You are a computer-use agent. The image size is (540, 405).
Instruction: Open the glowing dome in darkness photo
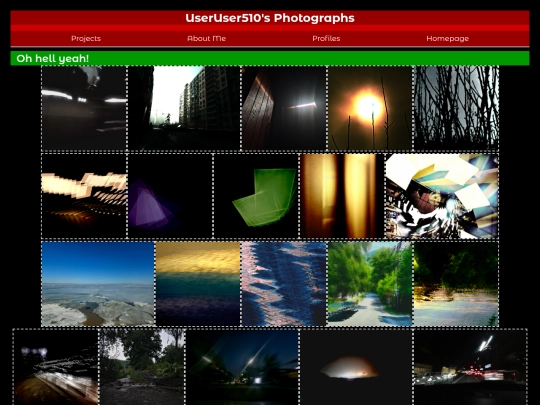pos(356,367)
